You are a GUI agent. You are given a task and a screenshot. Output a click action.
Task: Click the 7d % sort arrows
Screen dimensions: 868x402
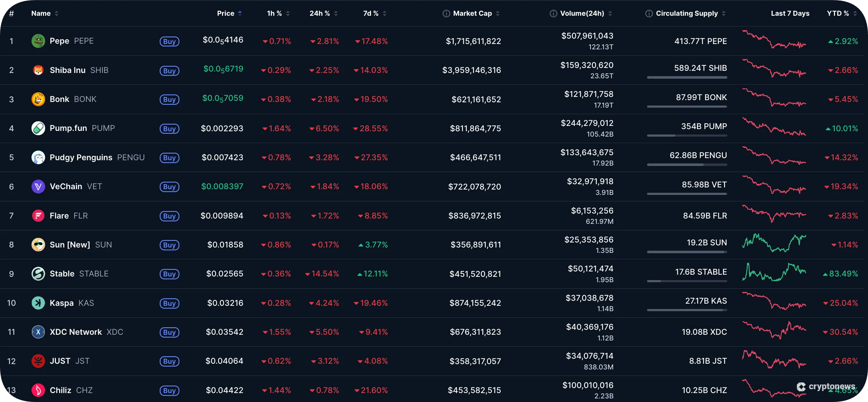point(385,13)
